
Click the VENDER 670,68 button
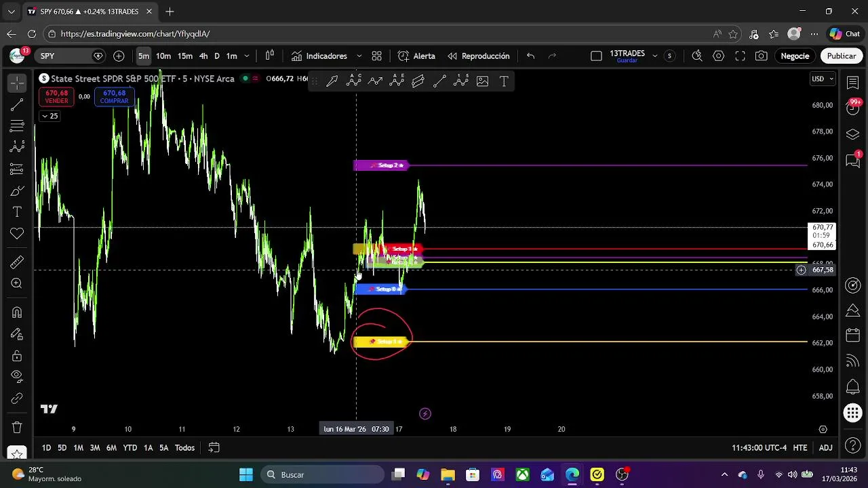click(x=57, y=97)
